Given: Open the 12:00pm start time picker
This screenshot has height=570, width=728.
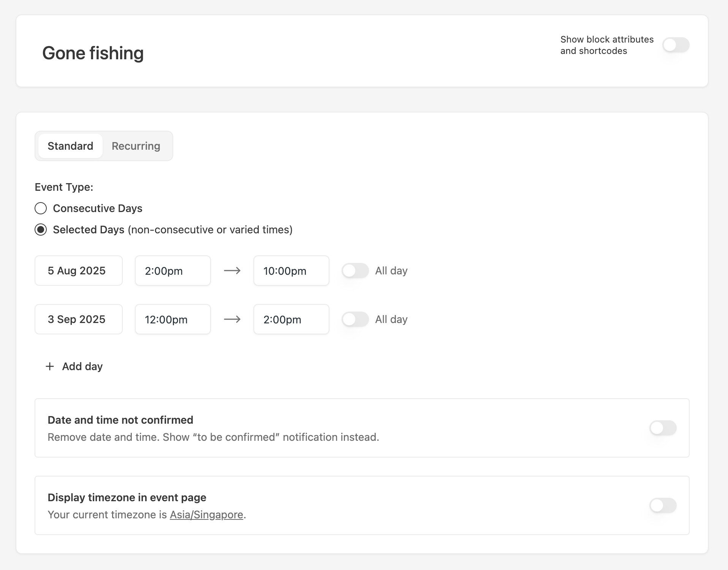Looking at the screenshot, I should 173,319.
